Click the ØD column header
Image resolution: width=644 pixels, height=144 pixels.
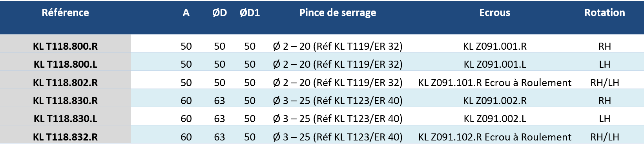pos(219,13)
